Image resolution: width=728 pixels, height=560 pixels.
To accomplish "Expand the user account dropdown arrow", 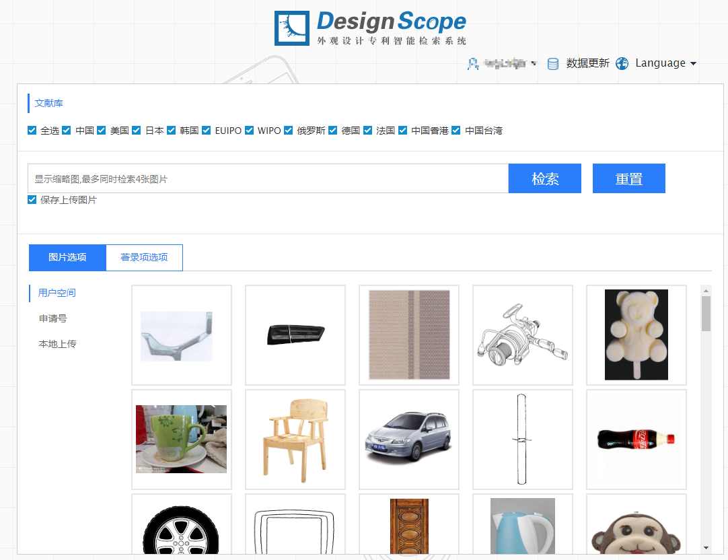I will [534, 64].
